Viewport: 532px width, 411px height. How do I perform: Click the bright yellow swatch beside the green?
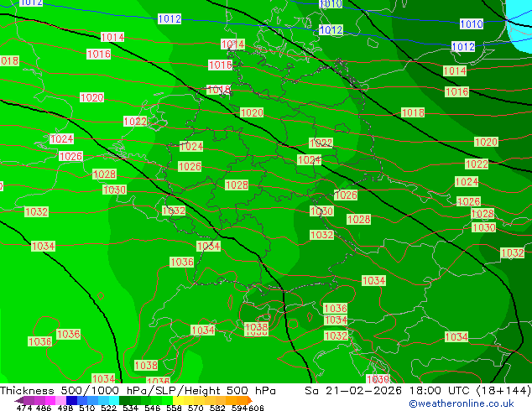click(x=178, y=400)
